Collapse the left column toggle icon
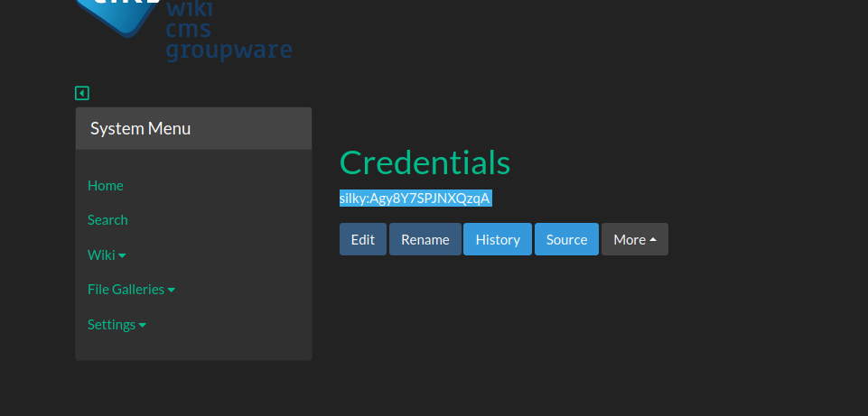 [82, 93]
